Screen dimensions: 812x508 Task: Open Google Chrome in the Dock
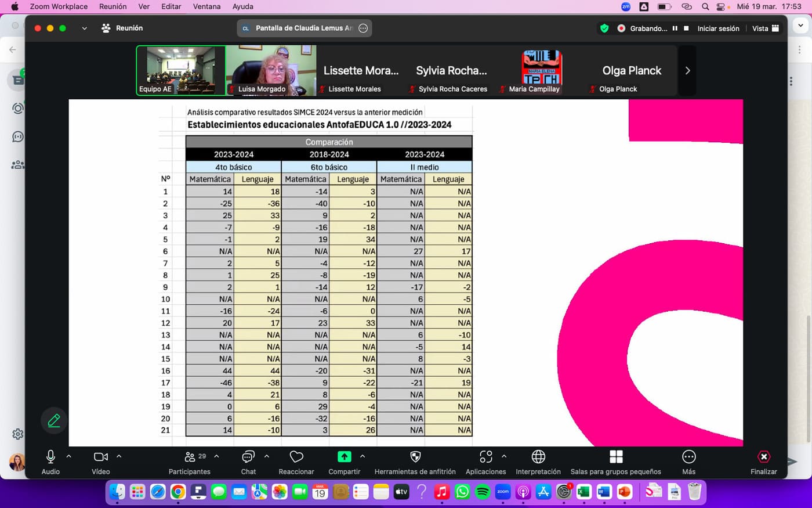[178, 492]
